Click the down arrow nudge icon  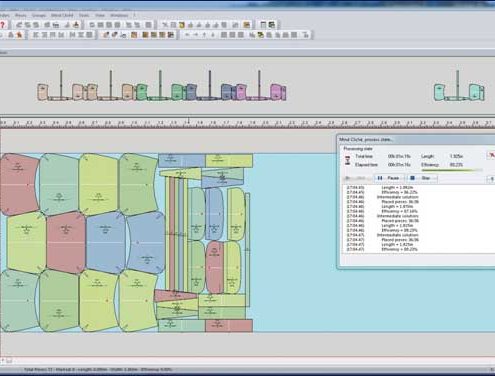pos(213,35)
